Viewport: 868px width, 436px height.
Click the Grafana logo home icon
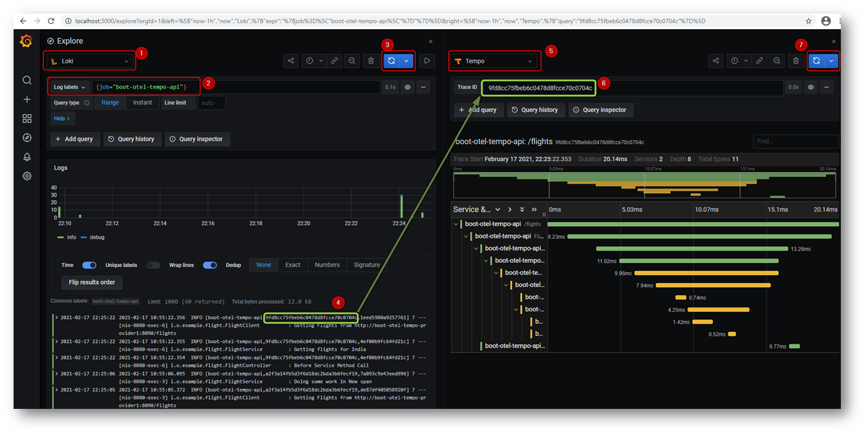pos(26,41)
